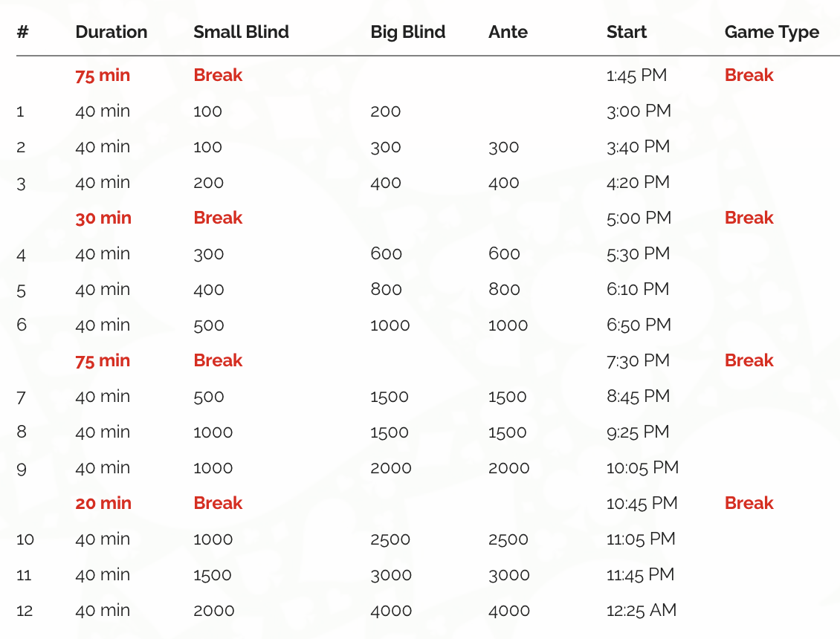The image size is (840, 639).
Task: Select the 12:25 AM start time
Action: coord(642,611)
